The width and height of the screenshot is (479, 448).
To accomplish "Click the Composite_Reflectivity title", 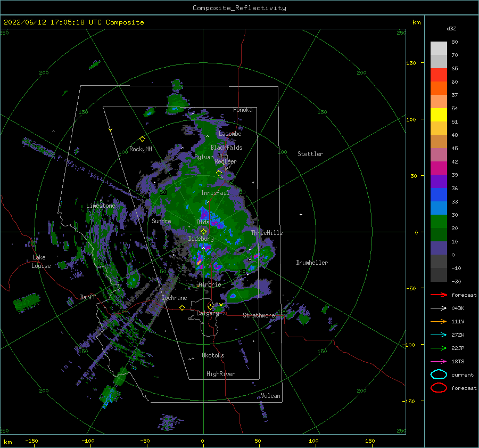I will tap(240, 8).
